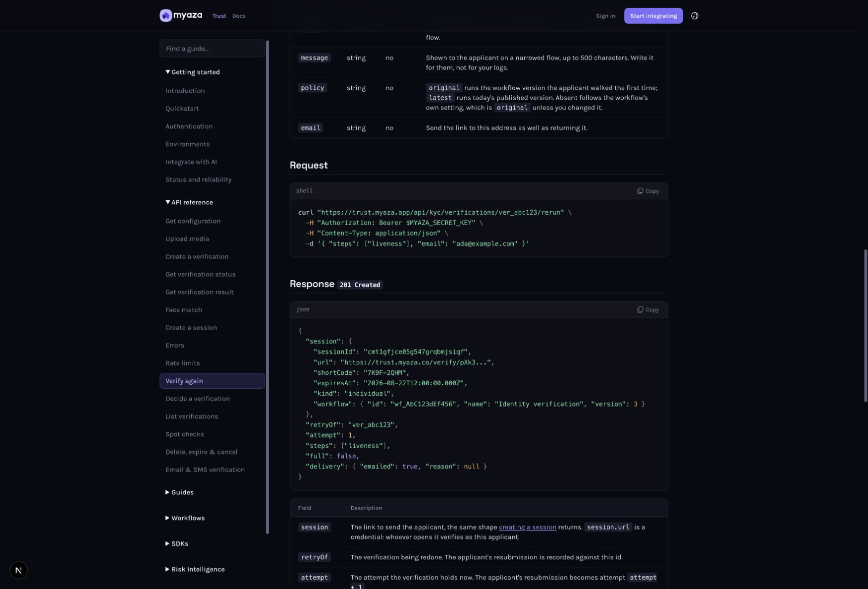The height and width of the screenshot is (589, 868).
Task: Open the Face match reference
Action: point(183,310)
